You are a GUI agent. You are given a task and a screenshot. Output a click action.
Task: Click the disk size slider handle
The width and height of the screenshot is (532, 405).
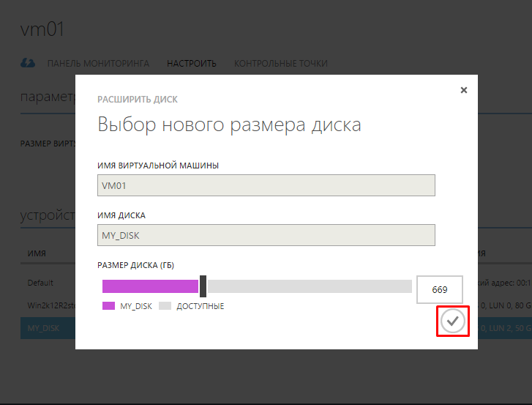click(203, 286)
